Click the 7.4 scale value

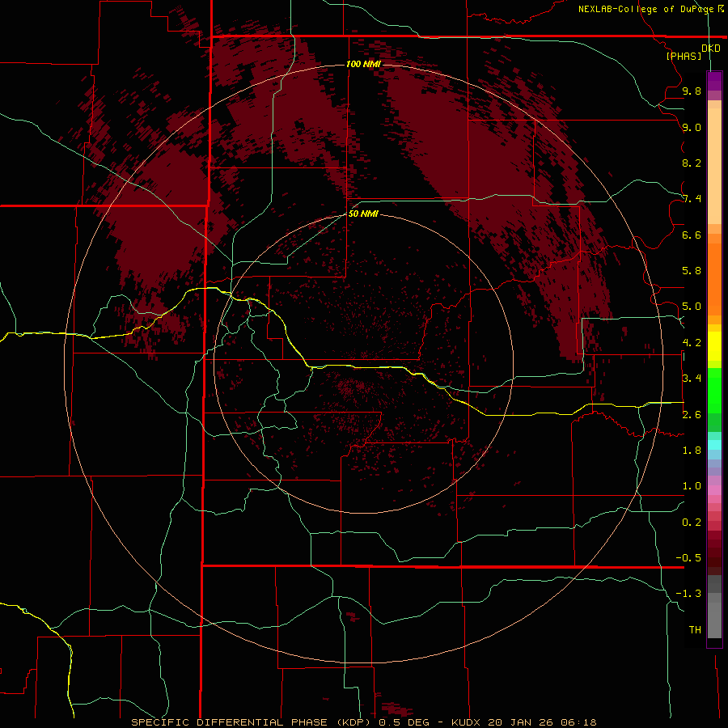tap(692, 199)
